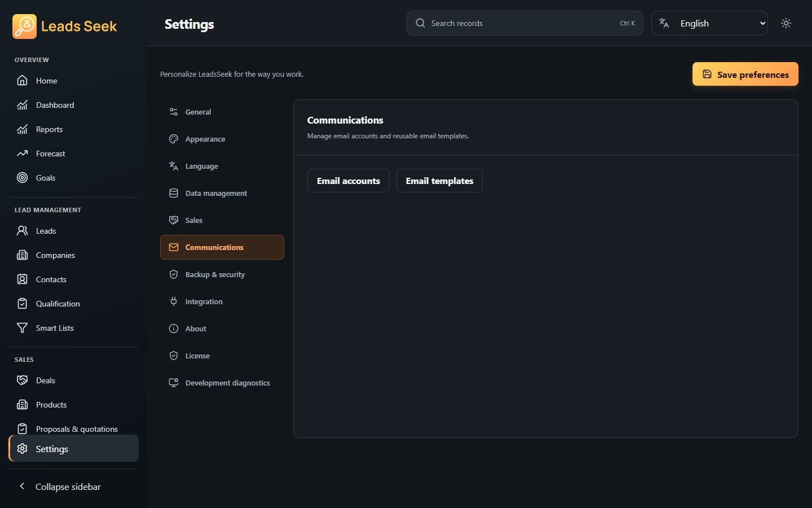Select the General settings tab
The width and height of the screenshot is (812, 508).
pyautogui.click(x=222, y=112)
